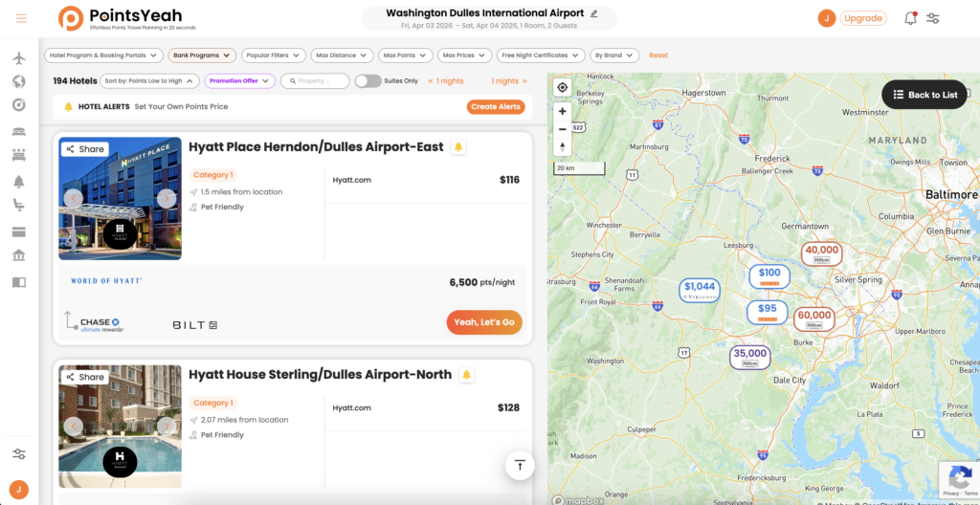
Task: Open the J user avatar in header
Action: [827, 18]
